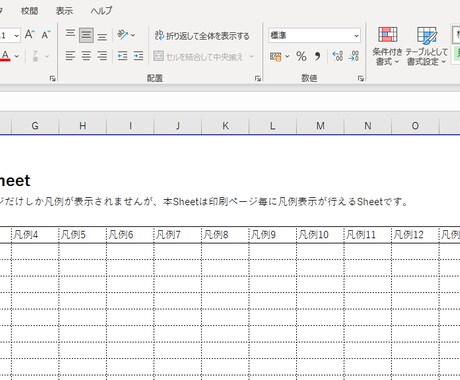460x380 pixels.
Task: Click the Sheet description text line
Action: tap(204, 202)
